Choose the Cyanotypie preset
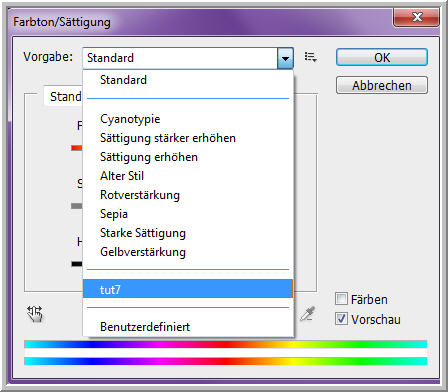The width and height of the screenshot is (448, 392). pyautogui.click(x=188, y=119)
